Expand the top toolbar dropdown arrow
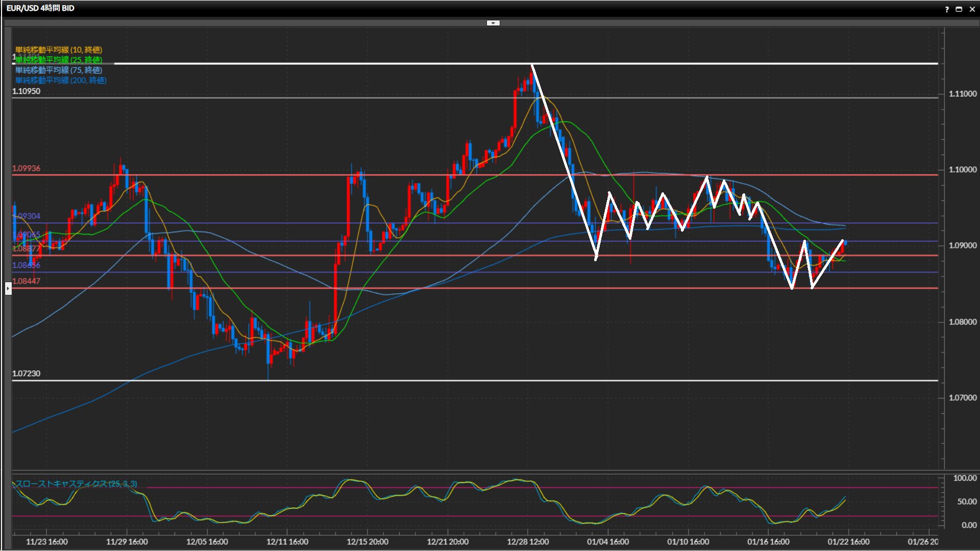 pos(493,23)
